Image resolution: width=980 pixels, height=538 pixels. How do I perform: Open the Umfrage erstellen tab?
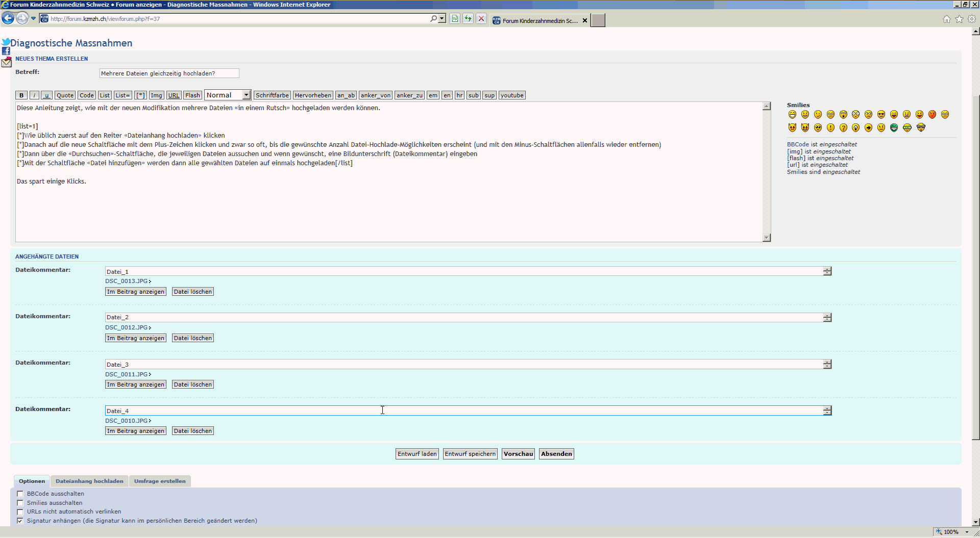coord(160,481)
